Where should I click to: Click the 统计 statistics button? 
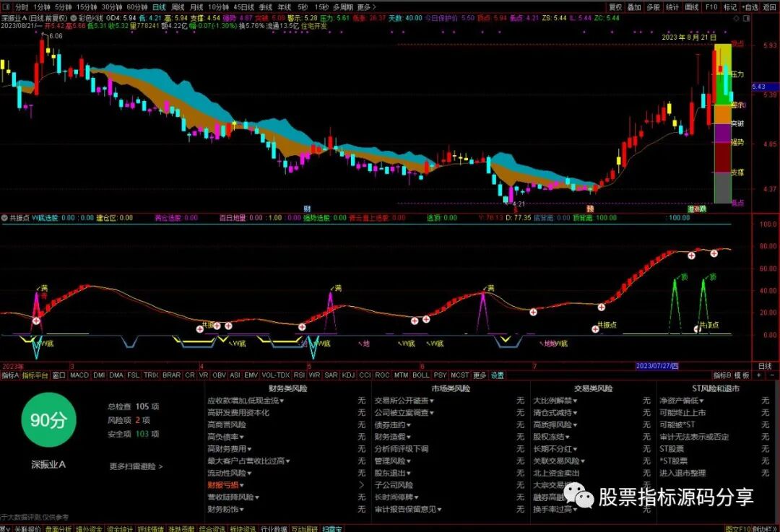pyautogui.click(x=672, y=7)
